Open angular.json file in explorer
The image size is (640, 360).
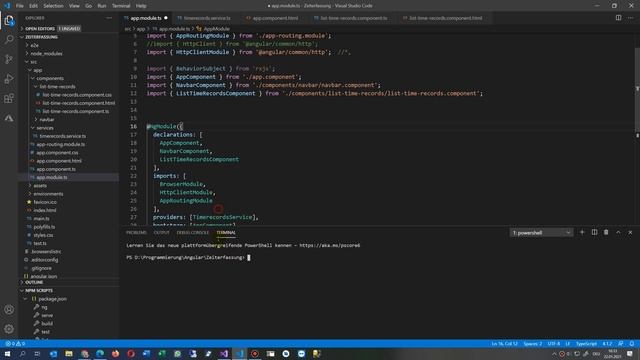(44, 276)
